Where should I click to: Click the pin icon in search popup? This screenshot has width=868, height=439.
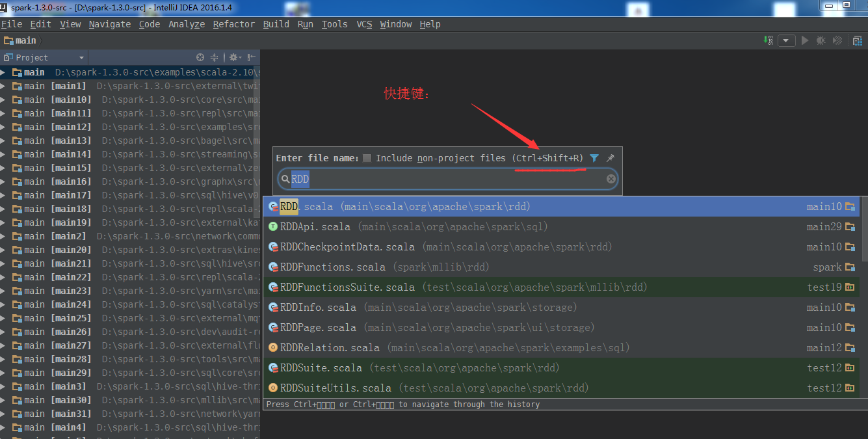pyautogui.click(x=610, y=158)
